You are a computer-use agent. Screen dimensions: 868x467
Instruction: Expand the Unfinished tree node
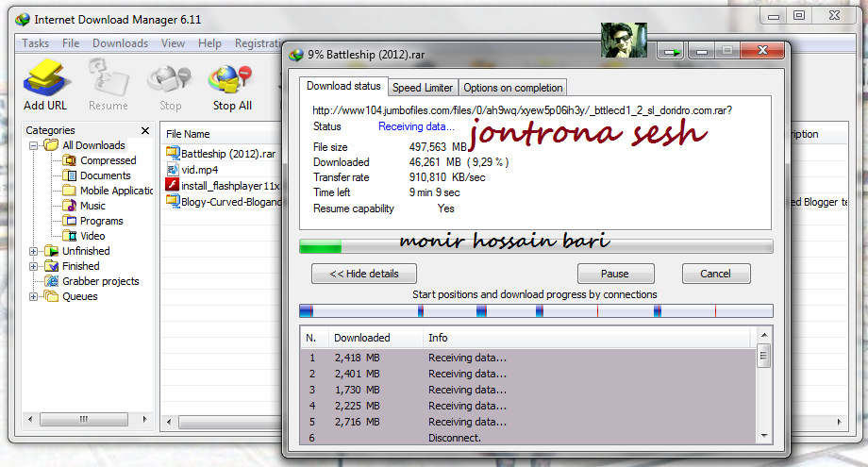pyautogui.click(x=33, y=251)
